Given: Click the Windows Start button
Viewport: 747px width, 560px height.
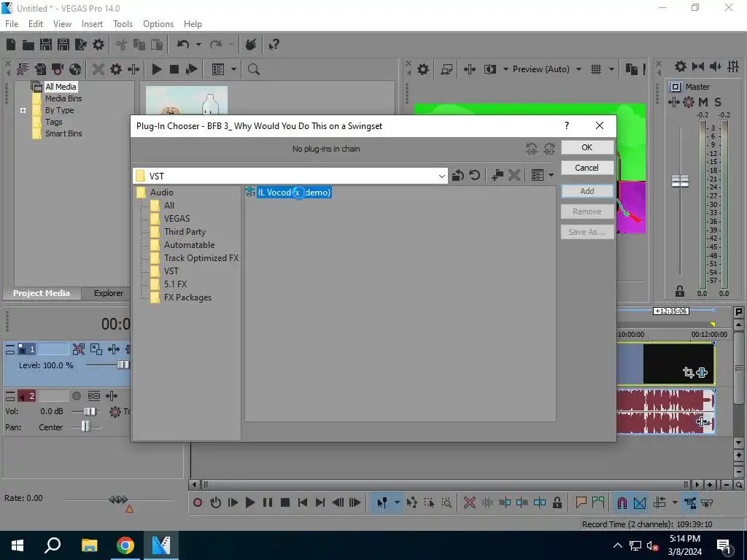Looking at the screenshot, I should 18,545.
